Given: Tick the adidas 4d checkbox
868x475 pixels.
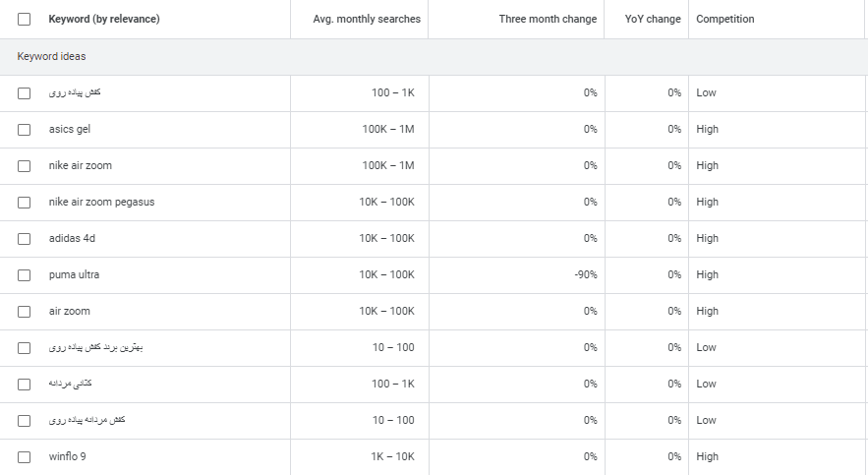Looking at the screenshot, I should tap(25, 238).
